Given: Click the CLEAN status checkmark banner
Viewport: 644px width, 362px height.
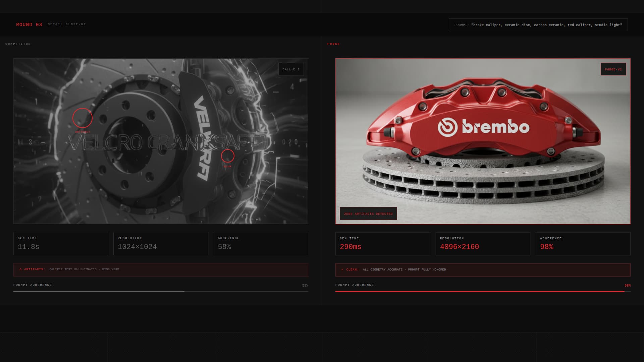Looking at the screenshot, I should point(482,269).
